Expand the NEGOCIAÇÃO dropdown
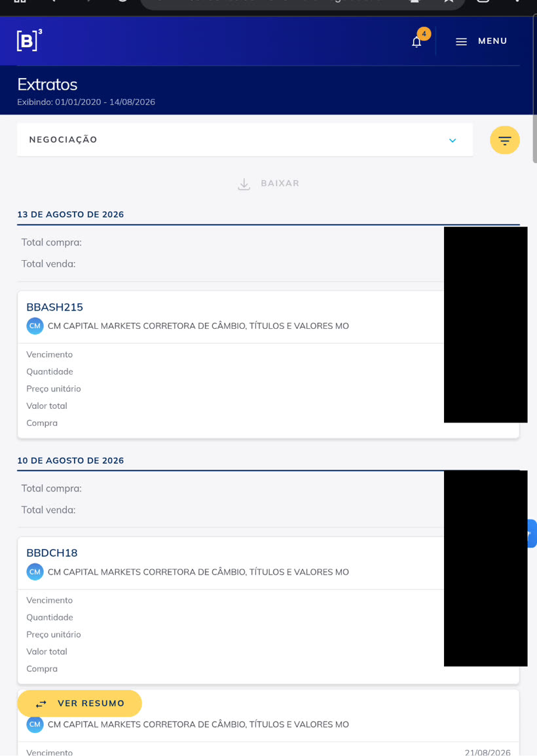537x756 pixels. point(244,140)
